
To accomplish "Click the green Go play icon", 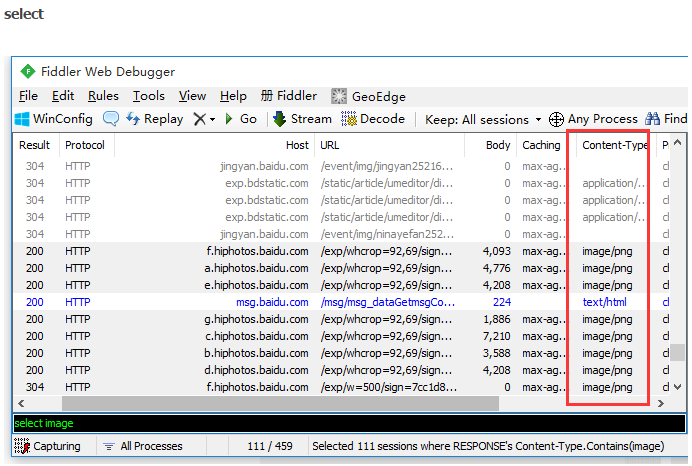I will click(229, 119).
